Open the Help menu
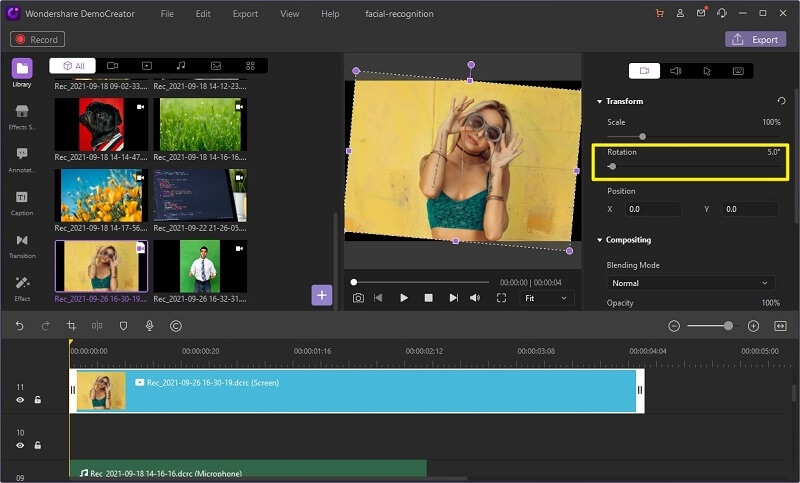 coord(330,14)
